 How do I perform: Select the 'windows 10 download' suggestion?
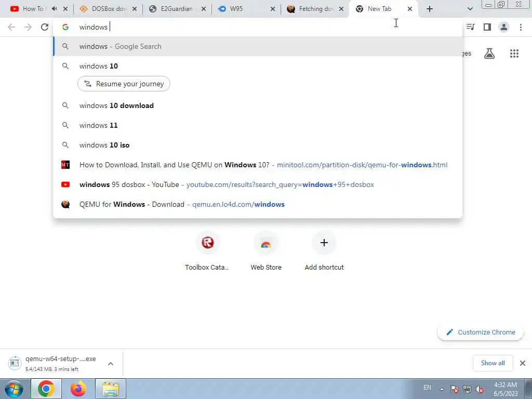coord(258,105)
